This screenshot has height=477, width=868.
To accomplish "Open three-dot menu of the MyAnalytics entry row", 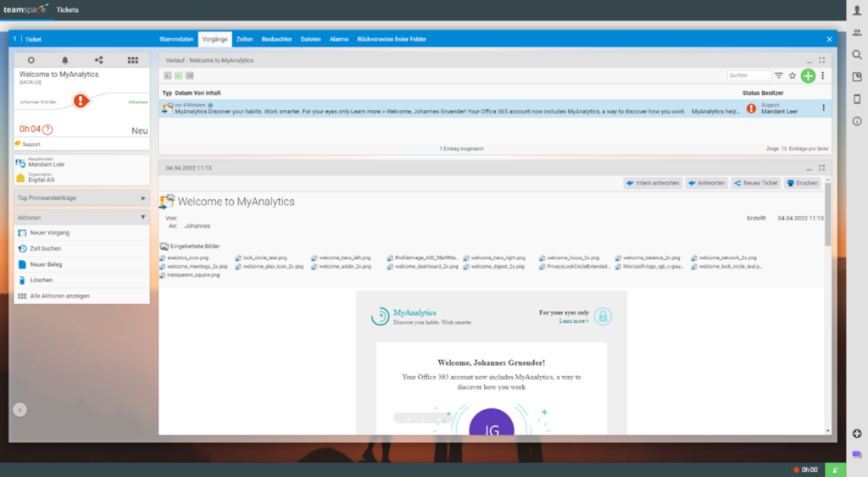I will [x=823, y=108].
